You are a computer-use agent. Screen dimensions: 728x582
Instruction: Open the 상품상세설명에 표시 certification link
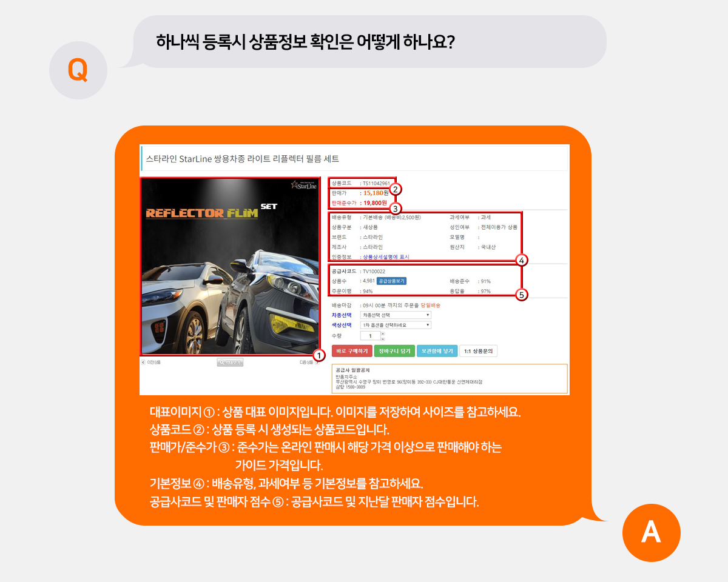(386, 257)
